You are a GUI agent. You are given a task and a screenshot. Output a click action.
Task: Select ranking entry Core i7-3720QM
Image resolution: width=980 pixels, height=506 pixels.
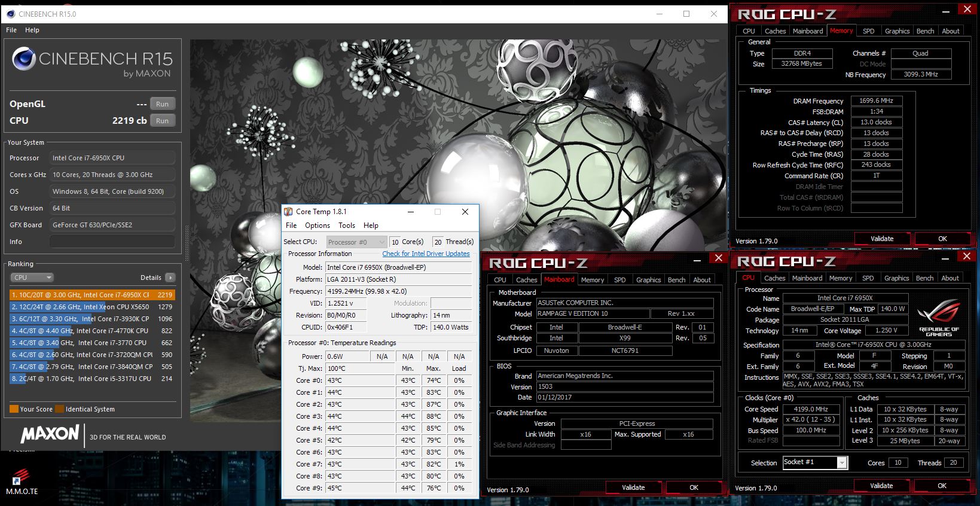coord(92,355)
